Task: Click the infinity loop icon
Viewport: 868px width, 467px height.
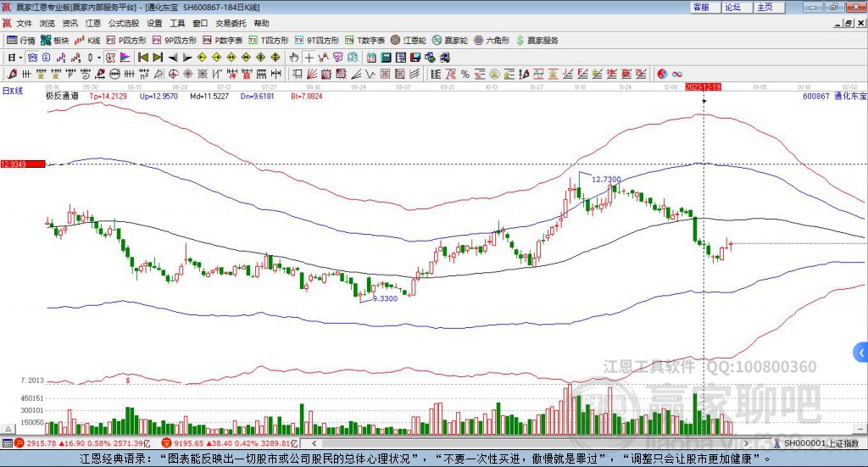Action: tap(677, 74)
